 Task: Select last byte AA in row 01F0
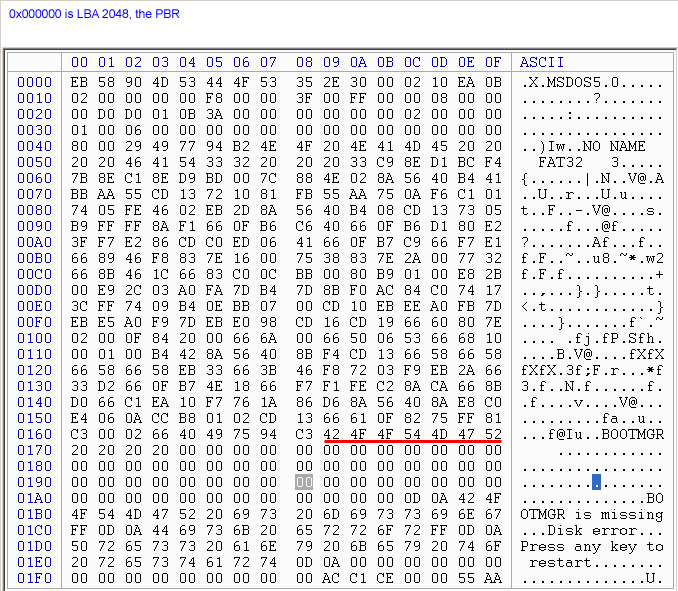click(493, 578)
